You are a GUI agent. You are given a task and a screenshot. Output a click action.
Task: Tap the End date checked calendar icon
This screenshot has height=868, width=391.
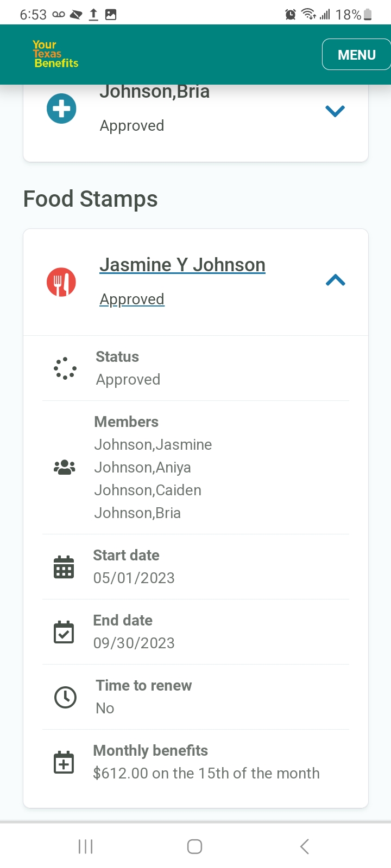(x=64, y=632)
